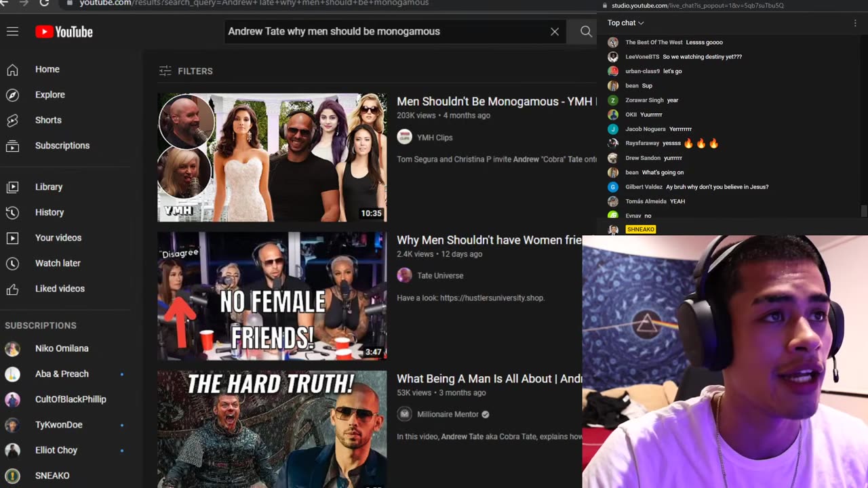Open Elliot Choy channel avatar
This screenshot has height=488, width=868.
(12, 450)
